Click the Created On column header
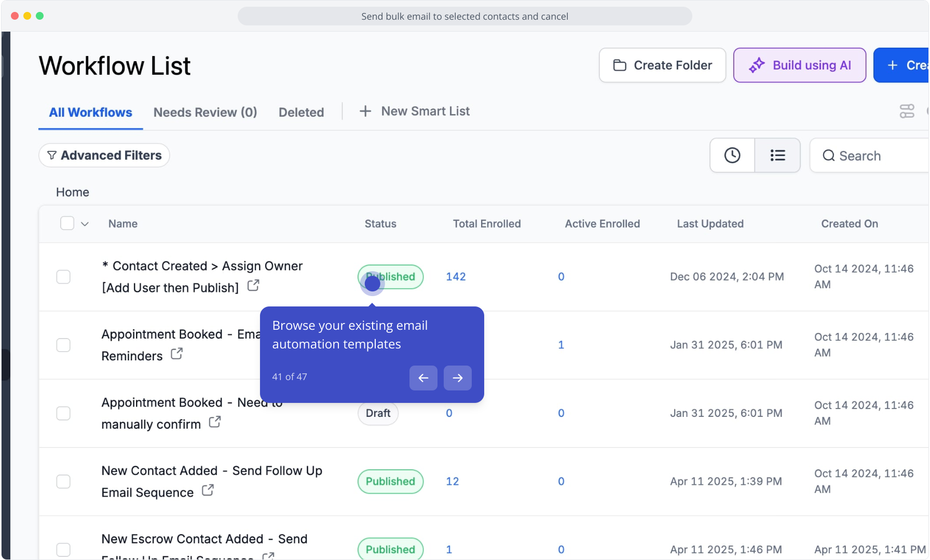This screenshot has width=930, height=560. (850, 224)
